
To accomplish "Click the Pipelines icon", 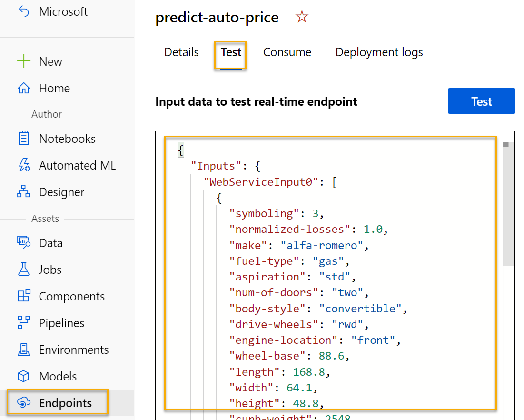I will (23, 322).
